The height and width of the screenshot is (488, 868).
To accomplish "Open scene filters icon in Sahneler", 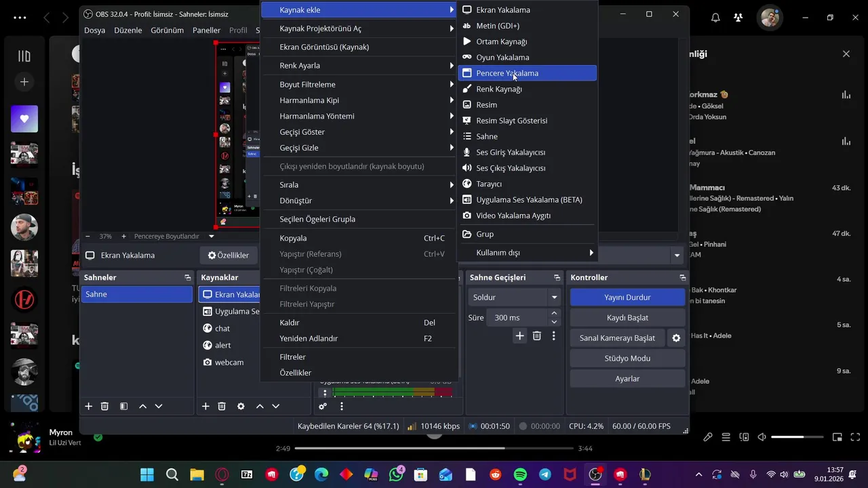I will click(x=123, y=407).
